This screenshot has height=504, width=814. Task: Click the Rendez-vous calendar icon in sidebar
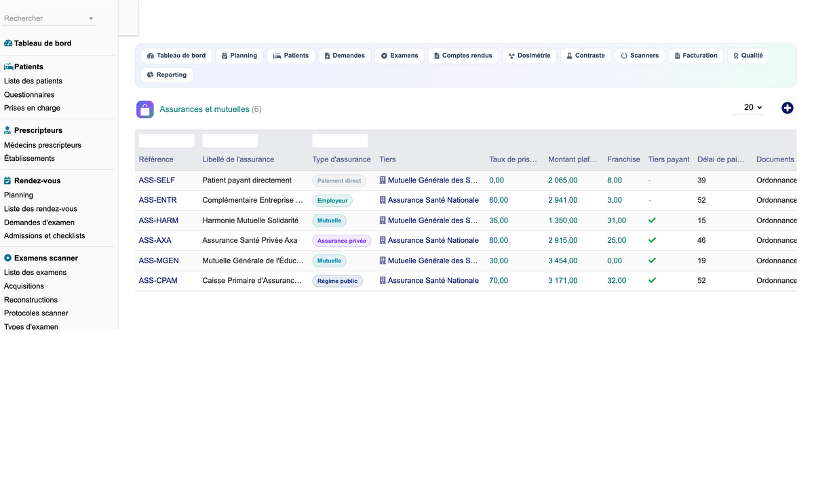tap(8, 181)
